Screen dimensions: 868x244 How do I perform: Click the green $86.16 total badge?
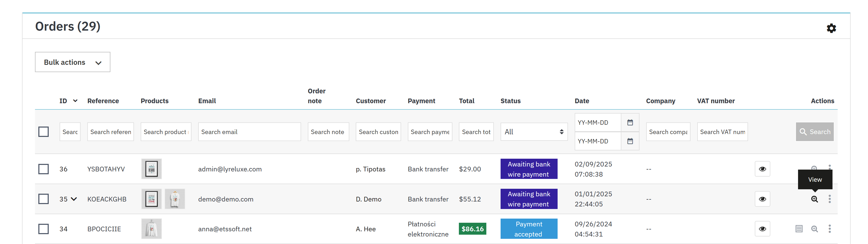[x=472, y=229]
